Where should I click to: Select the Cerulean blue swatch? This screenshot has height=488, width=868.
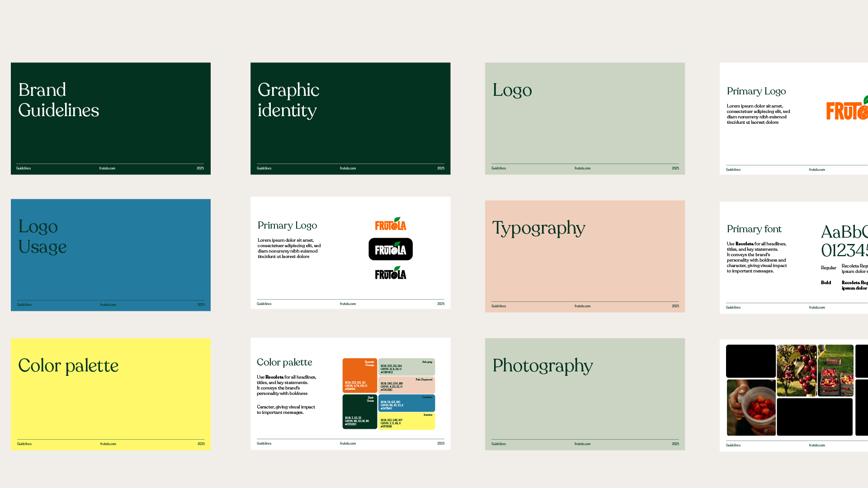tap(406, 403)
